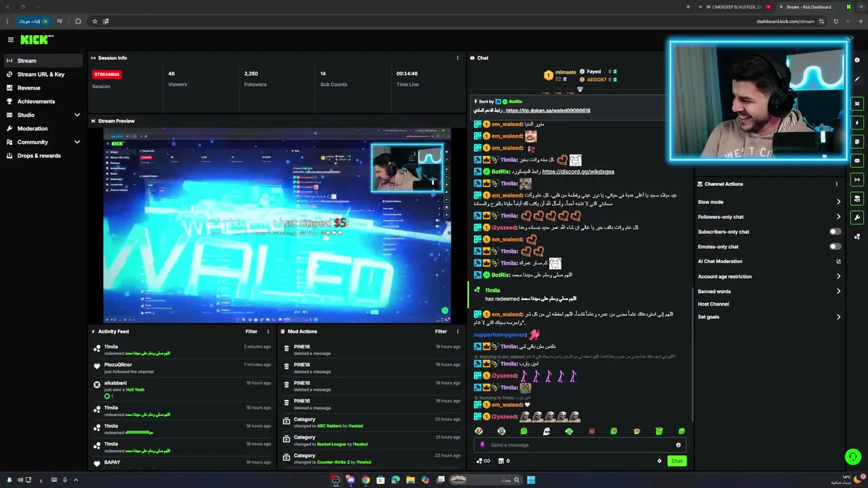The width and height of the screenshot is (868, 488).
Task: Click the chat bubble icon in right toolbar
Action: pos(857,161)
